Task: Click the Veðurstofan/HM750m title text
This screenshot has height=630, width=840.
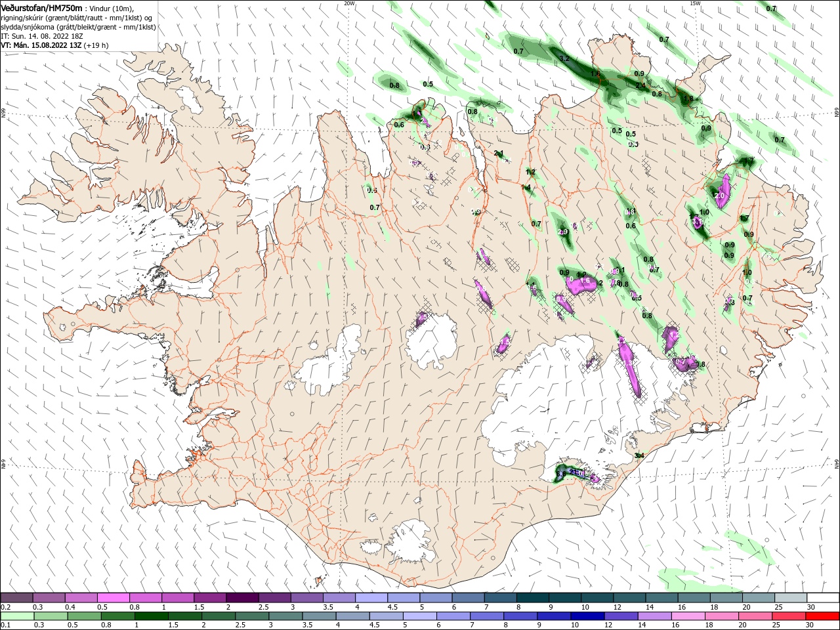Action: click(x=41, y=8)
